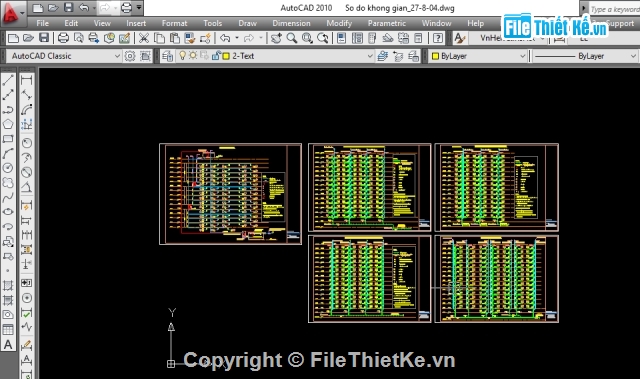Toggle freeze/thaw sun icon of current layer
The width and height of the screenshot is (640, 379).
tap(193, 55)
